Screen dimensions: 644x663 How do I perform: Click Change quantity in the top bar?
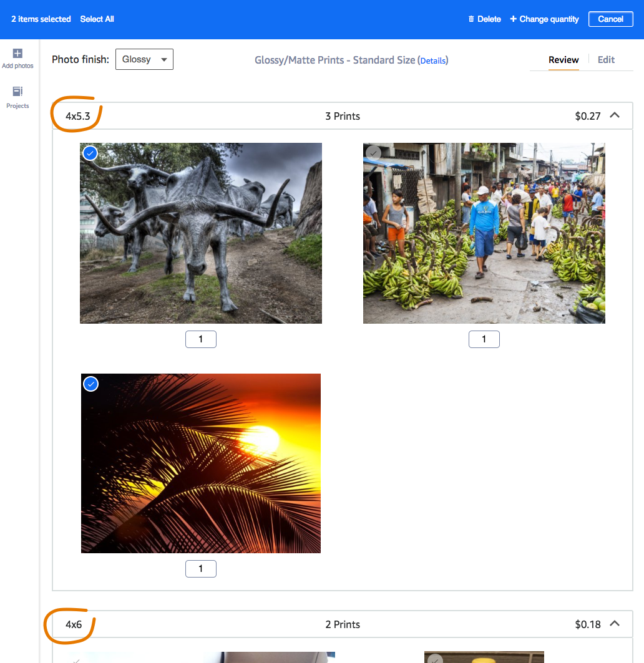click(x=544, y=19)
